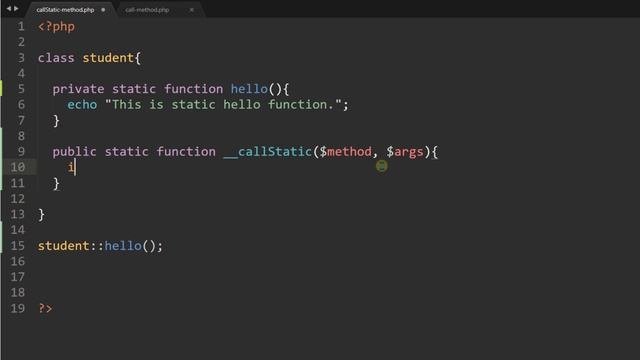The image size is (640, 360).
Task: Click 'student' in student::hello() call
Action: tap(64, 246)
